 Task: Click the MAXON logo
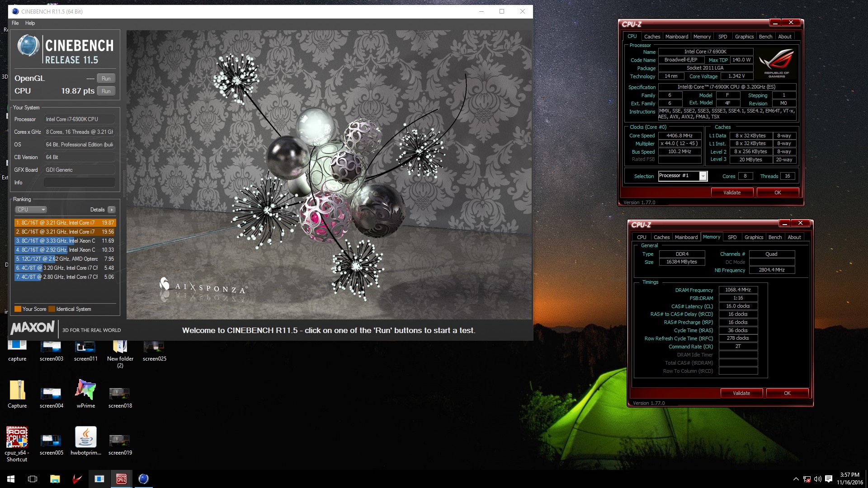tap(33, 328)
